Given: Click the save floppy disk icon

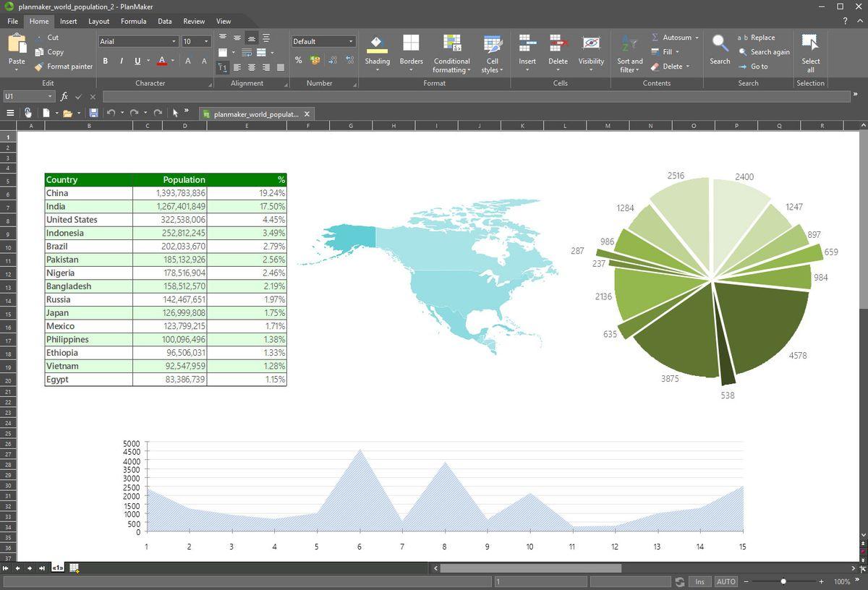Looking at the screenshot, I should 93,113.
